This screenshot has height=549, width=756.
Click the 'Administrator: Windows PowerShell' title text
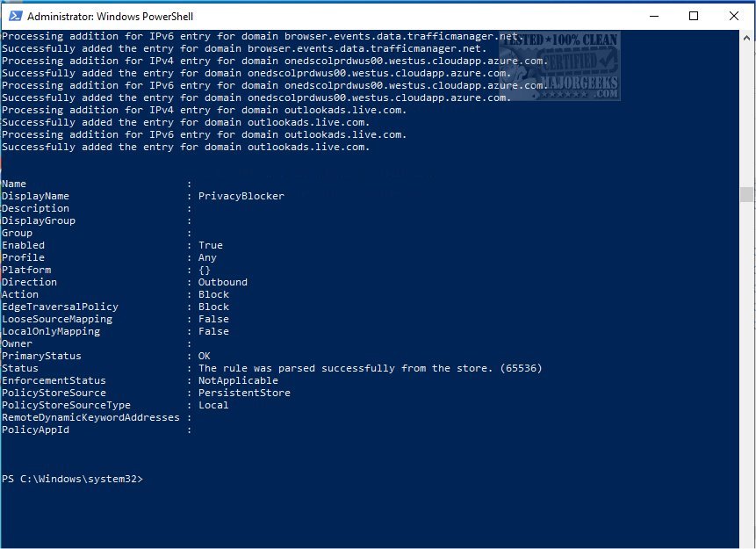(x=110, y=16)
